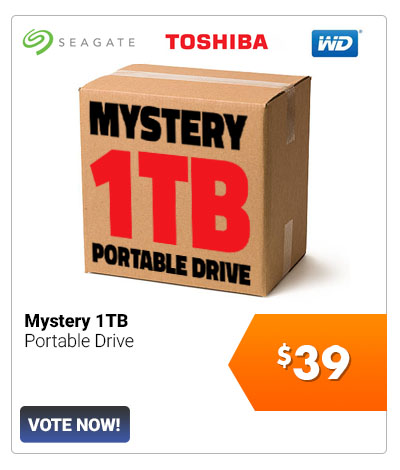Click the tape strip on box top
400x470 pixels.
click(x=200, y=79)
